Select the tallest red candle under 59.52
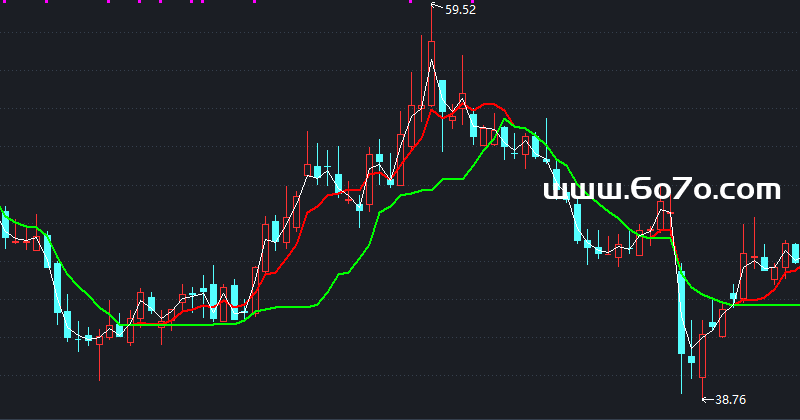Screen dimensions: 800x420 pos(431,75)
